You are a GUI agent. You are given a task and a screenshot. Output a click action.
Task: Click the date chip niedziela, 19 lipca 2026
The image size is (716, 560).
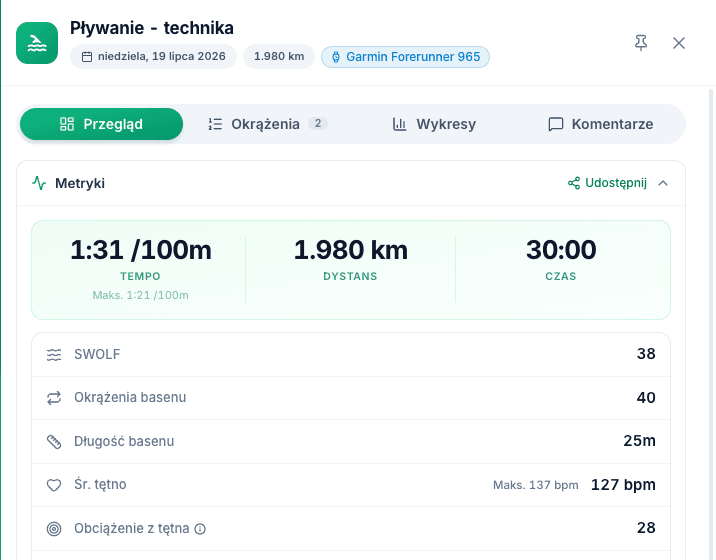[x=153, y=57]
